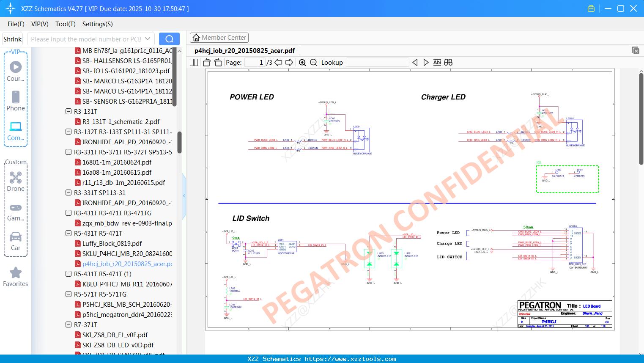Screen dimensions: 644x363
Task: Collapse the R3-132T R3-133T SP111-31 node
Action: pyautogui.click(x=69, y=132)
